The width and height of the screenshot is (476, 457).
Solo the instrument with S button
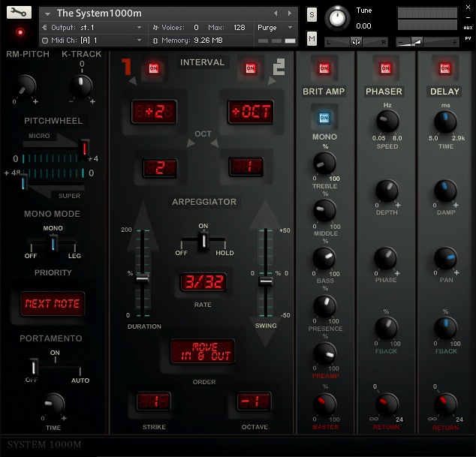tap(312, 14)
